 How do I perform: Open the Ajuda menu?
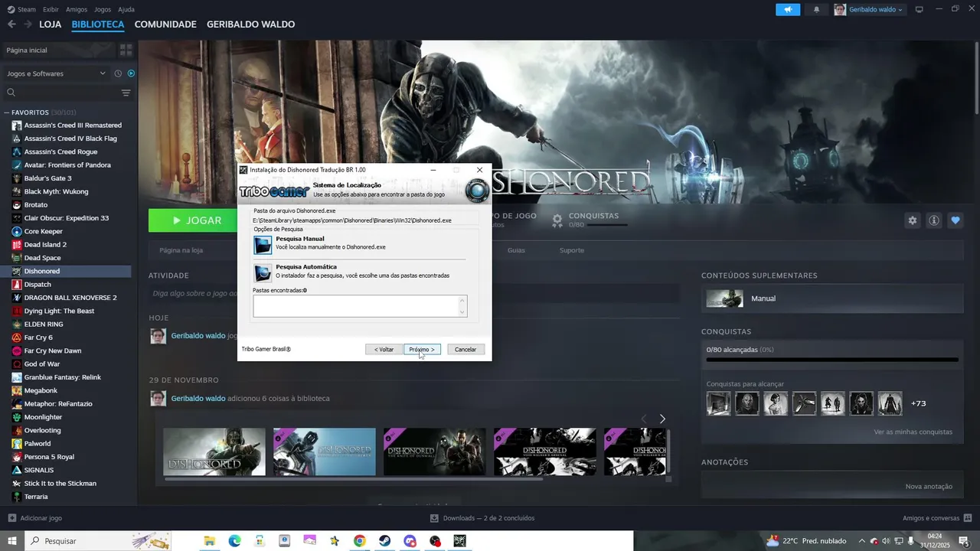click(x=126, y=9)
